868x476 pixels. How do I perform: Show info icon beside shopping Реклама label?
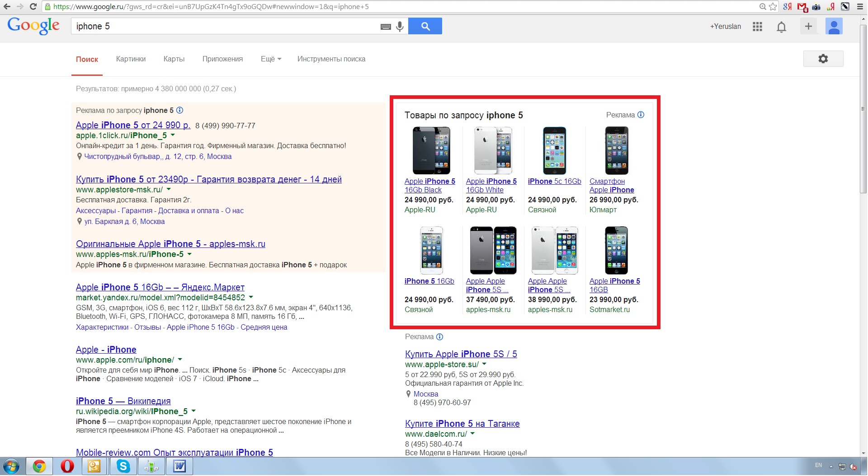(641, 115)
